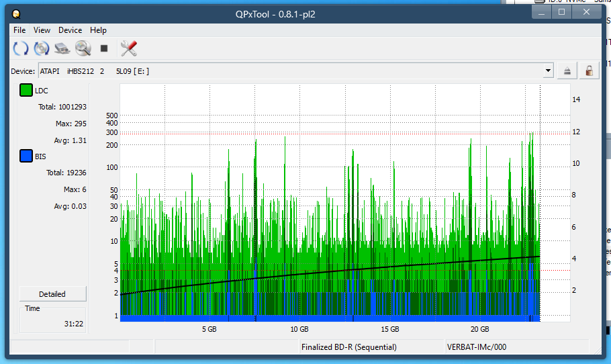The width and height of the screenshot is (611, 364).
Task: Open the File menu
Action: pos(19,30)
